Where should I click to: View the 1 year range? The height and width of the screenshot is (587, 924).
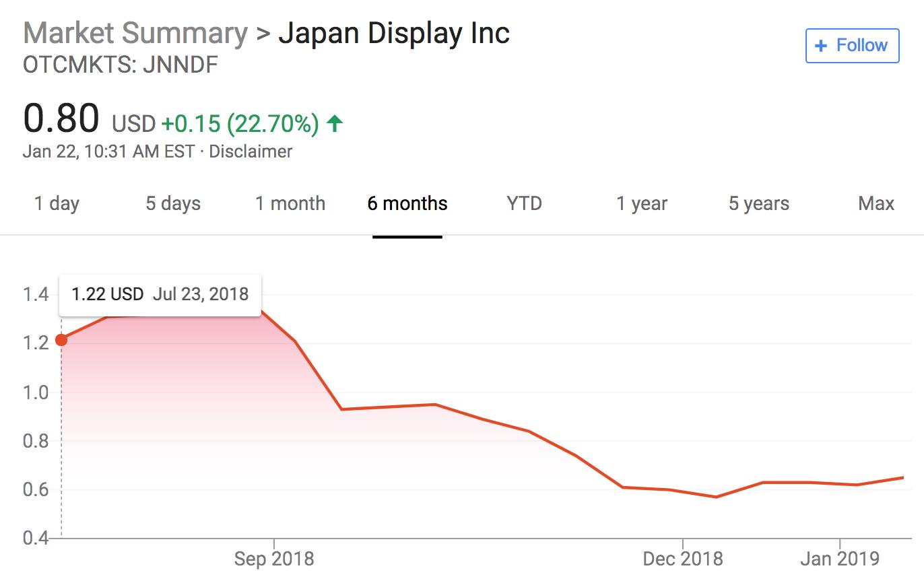click(641, 203)
